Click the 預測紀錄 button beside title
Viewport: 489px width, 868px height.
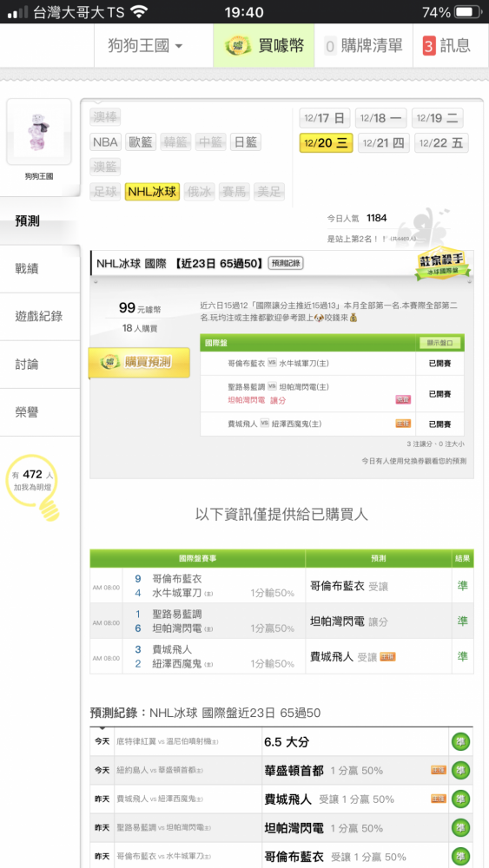point(286,264)
